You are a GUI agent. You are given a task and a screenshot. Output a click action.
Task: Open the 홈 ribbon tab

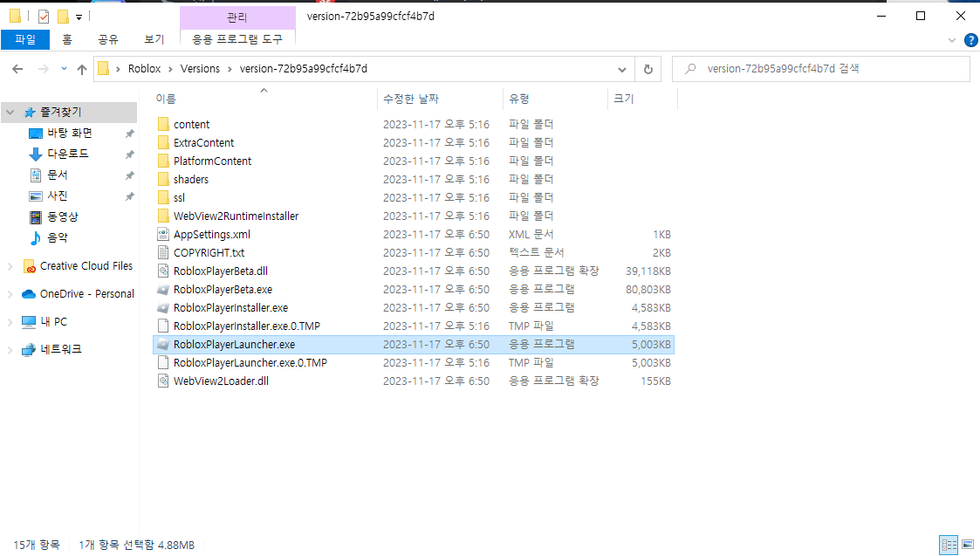[x=67, y=39]
